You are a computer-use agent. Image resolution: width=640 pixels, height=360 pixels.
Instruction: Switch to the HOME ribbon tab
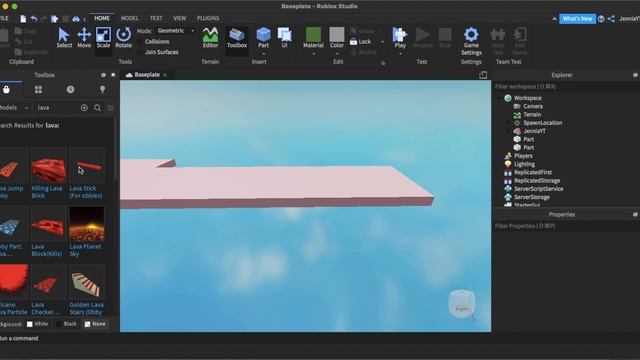click(x=102, y=18)
